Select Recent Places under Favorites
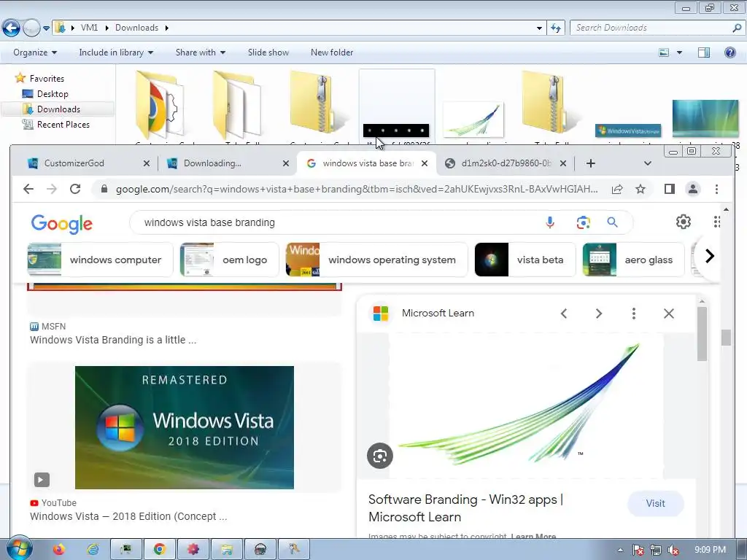The width and height of the screenshot is (747, 560). [x=63, y=124]
